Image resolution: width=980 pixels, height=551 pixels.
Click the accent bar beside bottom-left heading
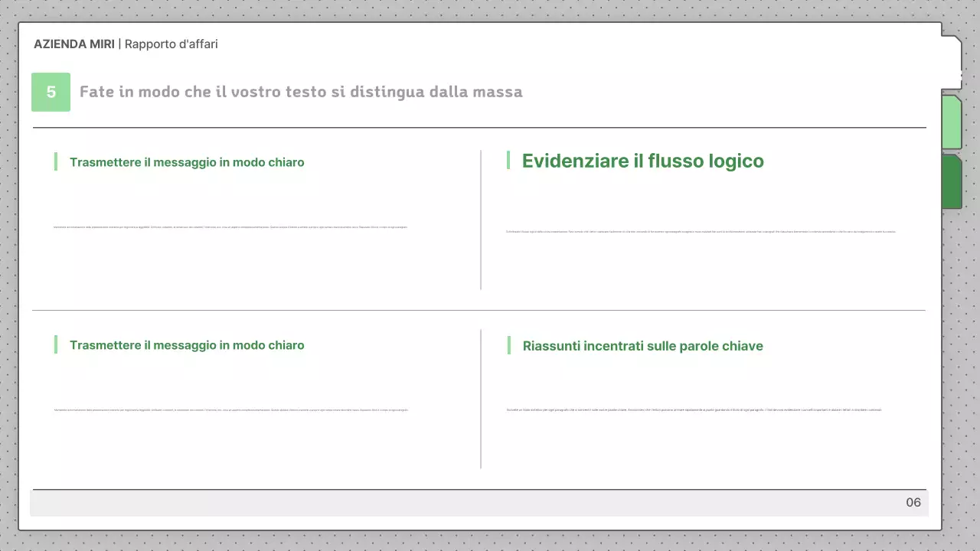click(x=57, y=344)
